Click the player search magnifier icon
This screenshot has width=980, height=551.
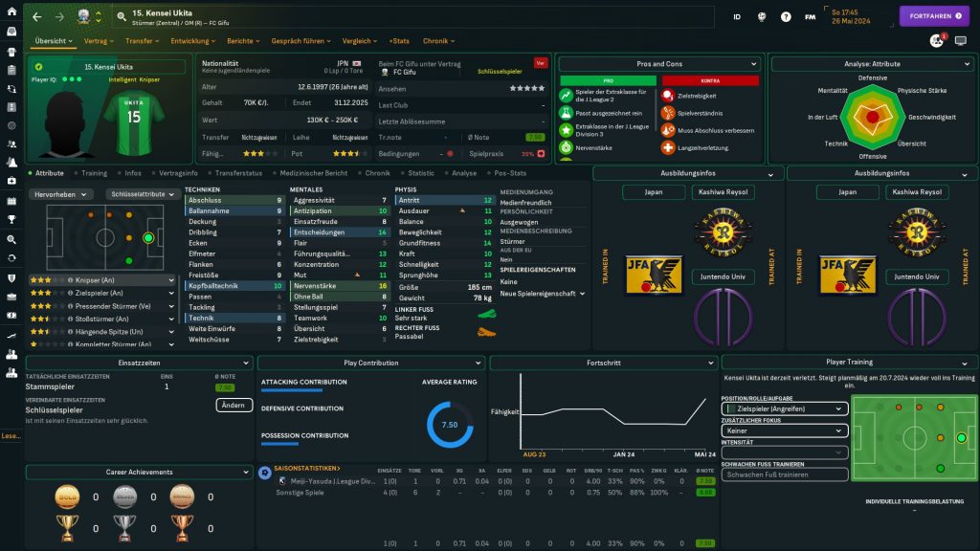click(x=122, y=16)
